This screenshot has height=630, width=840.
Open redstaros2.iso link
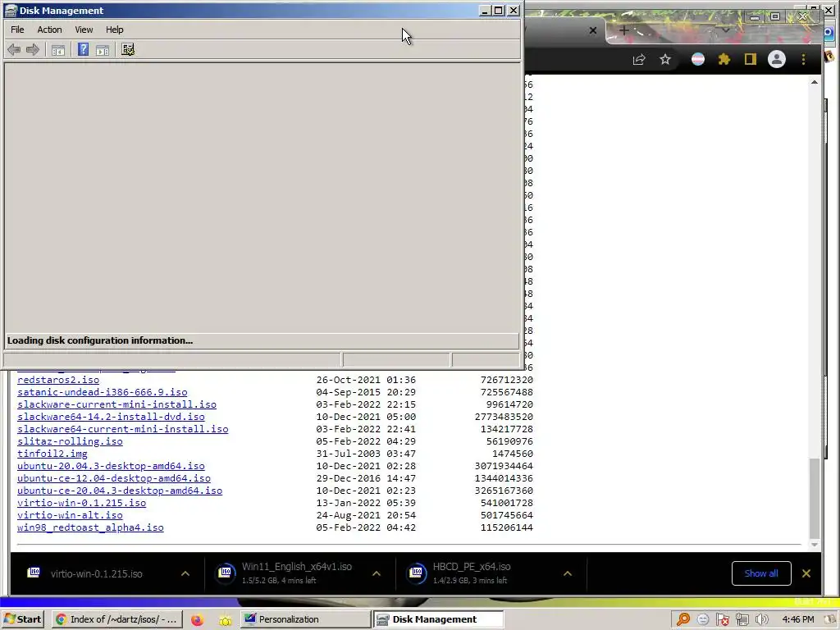pos(58,380)
